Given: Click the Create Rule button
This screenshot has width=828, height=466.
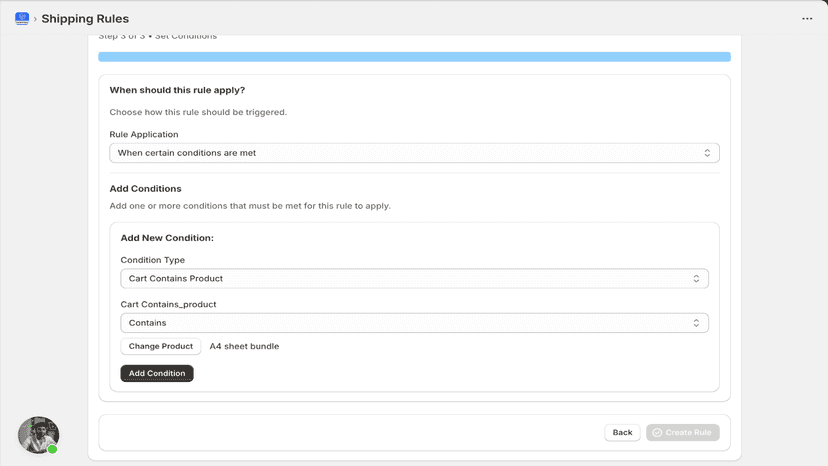Looking at the screenshot, I should coord(682,432).
